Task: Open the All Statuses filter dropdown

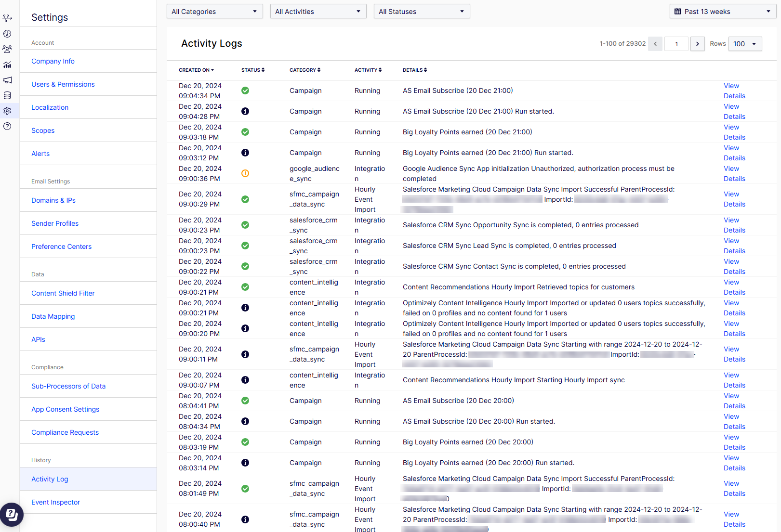Action: click(422, 12)
